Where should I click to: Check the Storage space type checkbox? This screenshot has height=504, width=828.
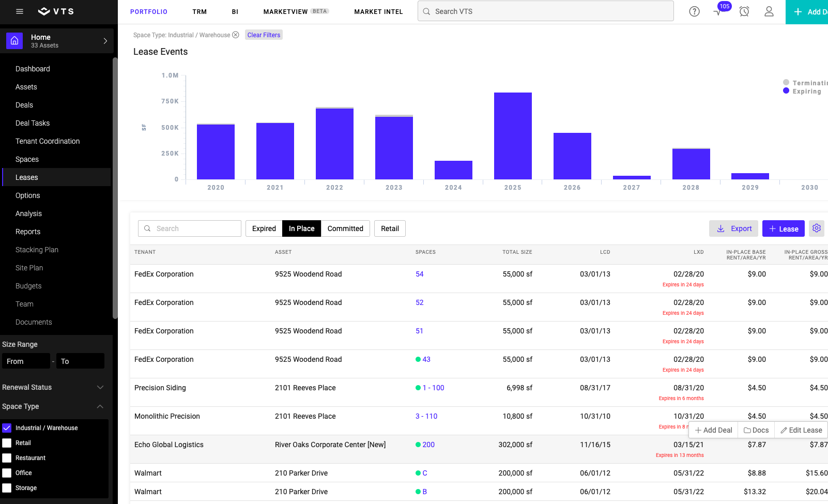(x=7, y=488)
